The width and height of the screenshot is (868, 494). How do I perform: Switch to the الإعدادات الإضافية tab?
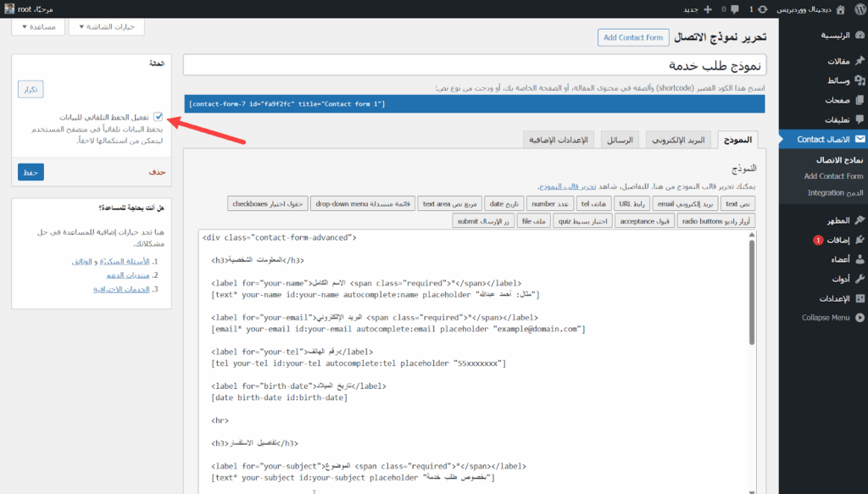(558, 140)
